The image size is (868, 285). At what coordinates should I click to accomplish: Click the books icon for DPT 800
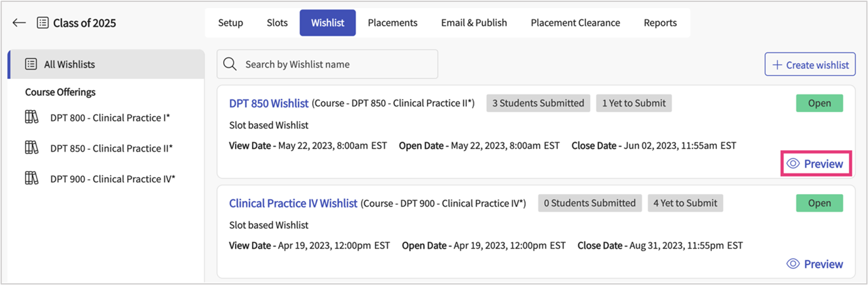(32, 118)
